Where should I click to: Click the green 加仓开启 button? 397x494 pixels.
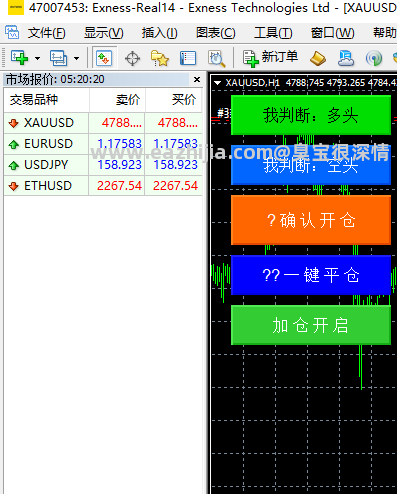tap(311, 325)
